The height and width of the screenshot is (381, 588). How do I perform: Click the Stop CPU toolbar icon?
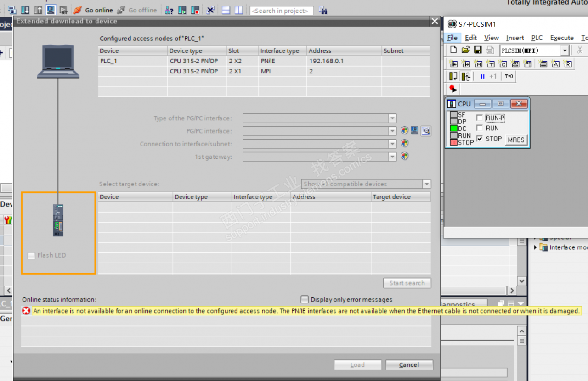click(x=195, y=10)
